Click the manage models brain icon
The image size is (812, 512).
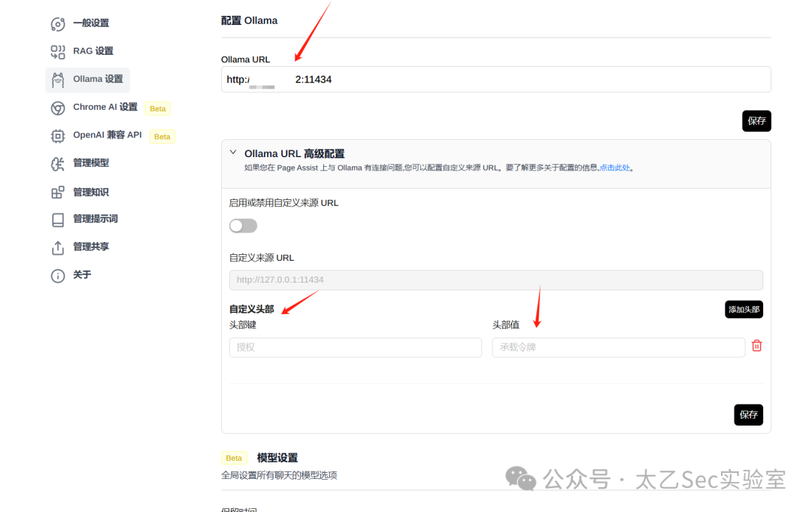coord(57,164)
